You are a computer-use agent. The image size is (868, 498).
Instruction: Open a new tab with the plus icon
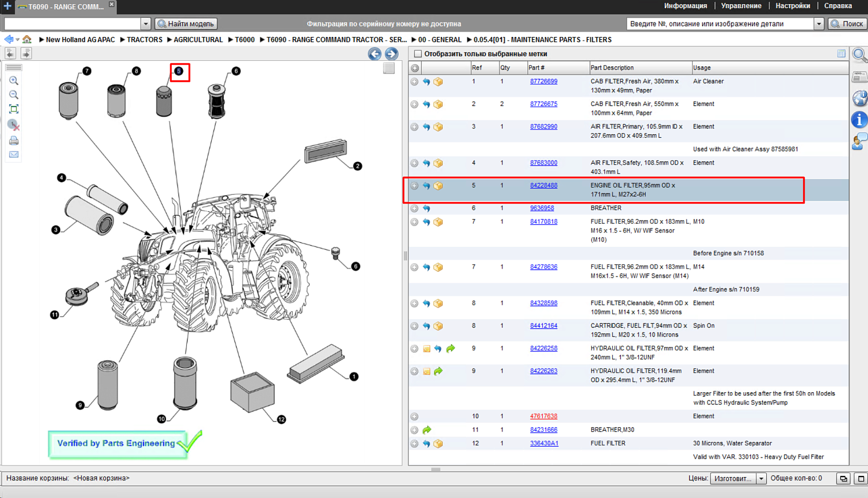pyautogui.click(x=7, y=6)
